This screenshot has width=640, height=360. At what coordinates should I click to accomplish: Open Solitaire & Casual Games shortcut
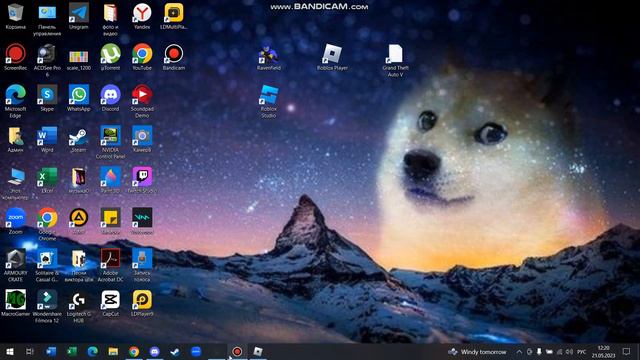47,266
